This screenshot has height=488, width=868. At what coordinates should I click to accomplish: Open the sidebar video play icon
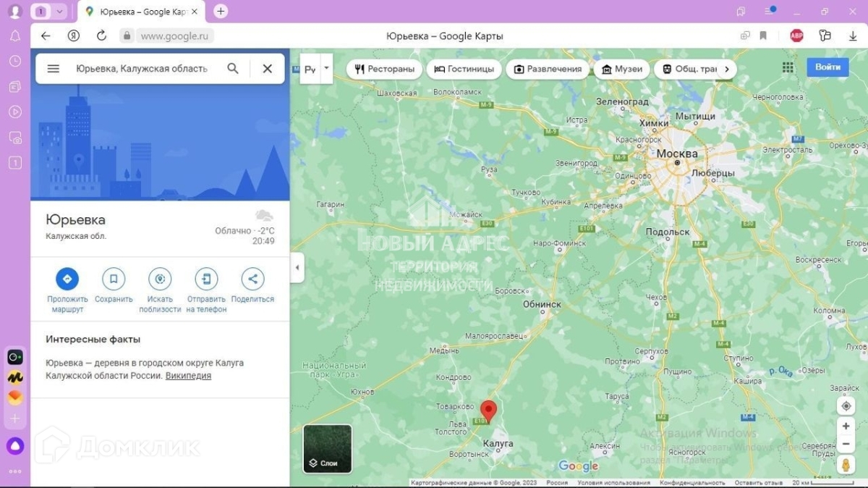pos(15,112)
